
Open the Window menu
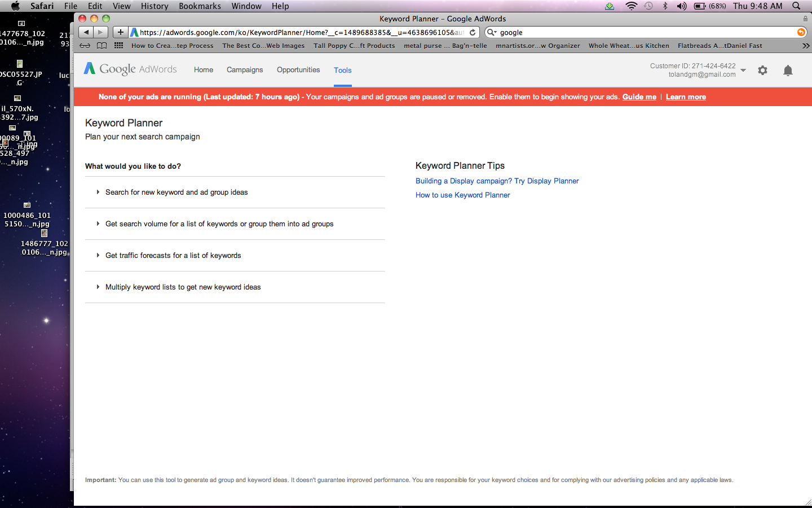[x=246, y=6]
